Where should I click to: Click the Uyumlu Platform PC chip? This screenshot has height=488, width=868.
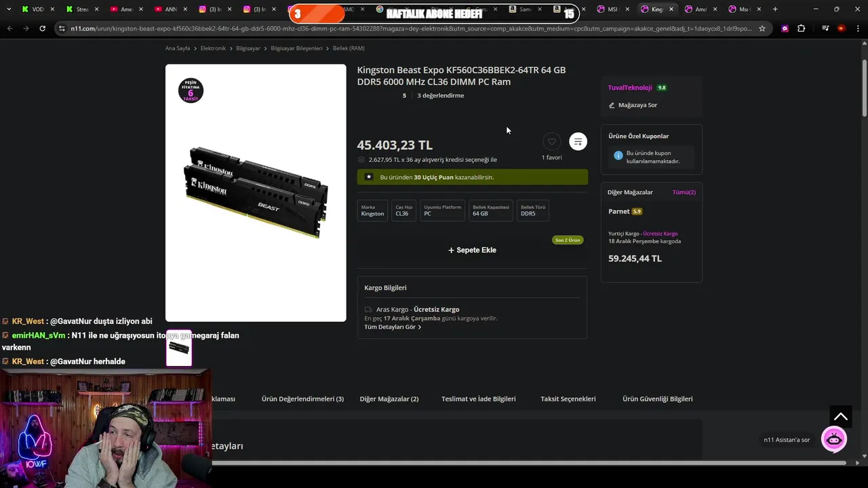442,211
